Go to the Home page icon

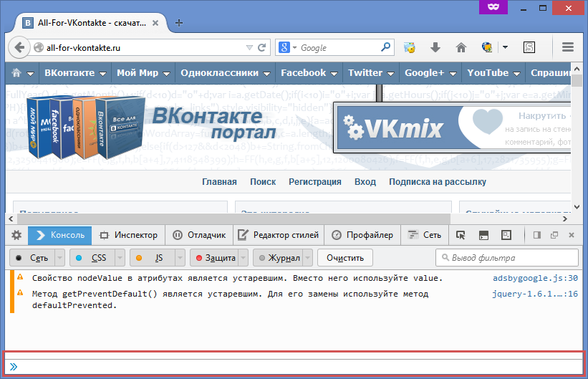[x=461, y=47]
